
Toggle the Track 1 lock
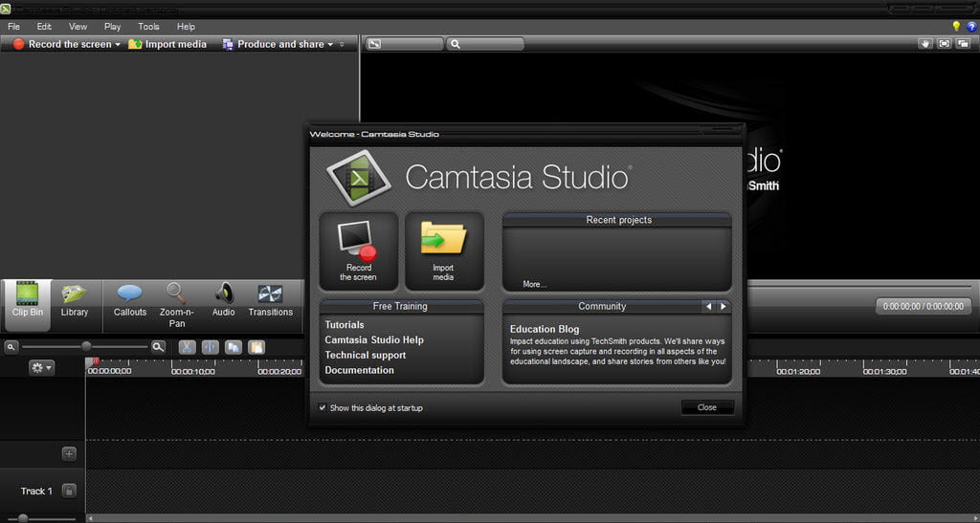pos(69,490)
